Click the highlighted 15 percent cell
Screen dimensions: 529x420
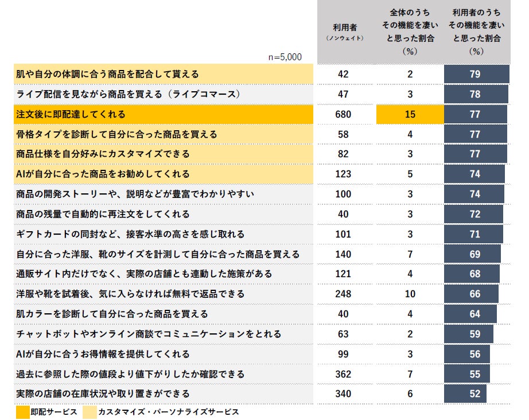click(x=410, y=114)
